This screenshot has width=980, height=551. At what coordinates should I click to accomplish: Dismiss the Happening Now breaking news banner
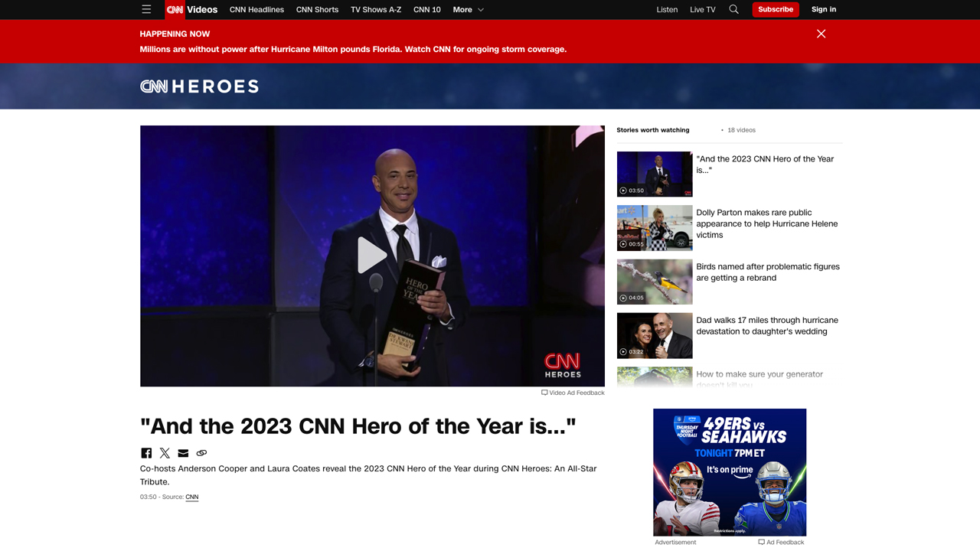click(x=821, y=34)
